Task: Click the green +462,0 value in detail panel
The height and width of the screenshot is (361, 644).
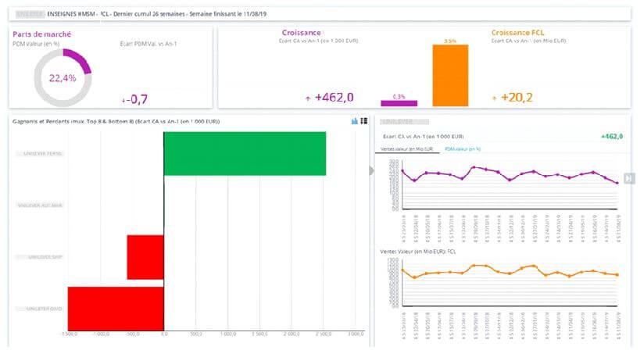Action: click(612, 136)
